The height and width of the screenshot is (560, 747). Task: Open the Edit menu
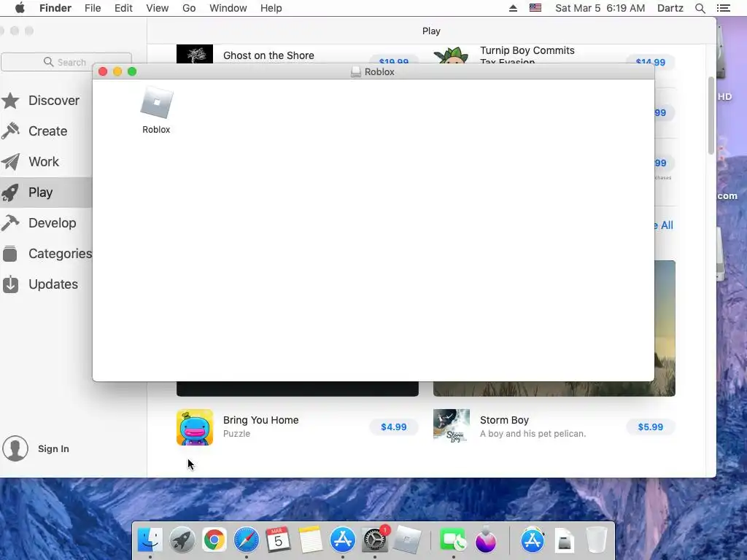click(123, 8)
